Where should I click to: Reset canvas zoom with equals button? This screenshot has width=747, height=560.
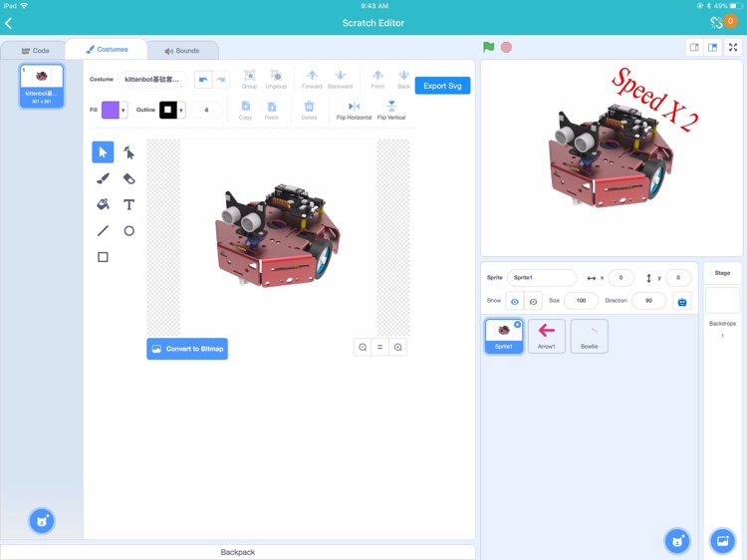pyautogui.click(x=380, y=348)
